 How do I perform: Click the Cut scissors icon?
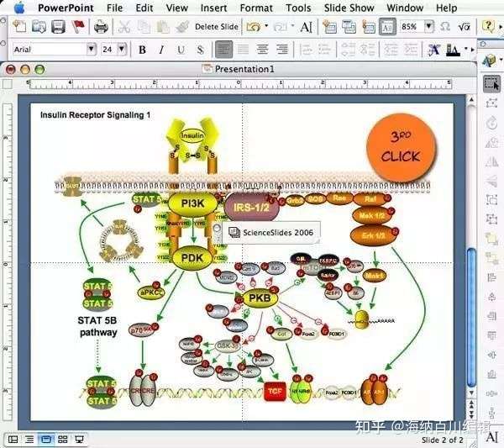[123, 28]
